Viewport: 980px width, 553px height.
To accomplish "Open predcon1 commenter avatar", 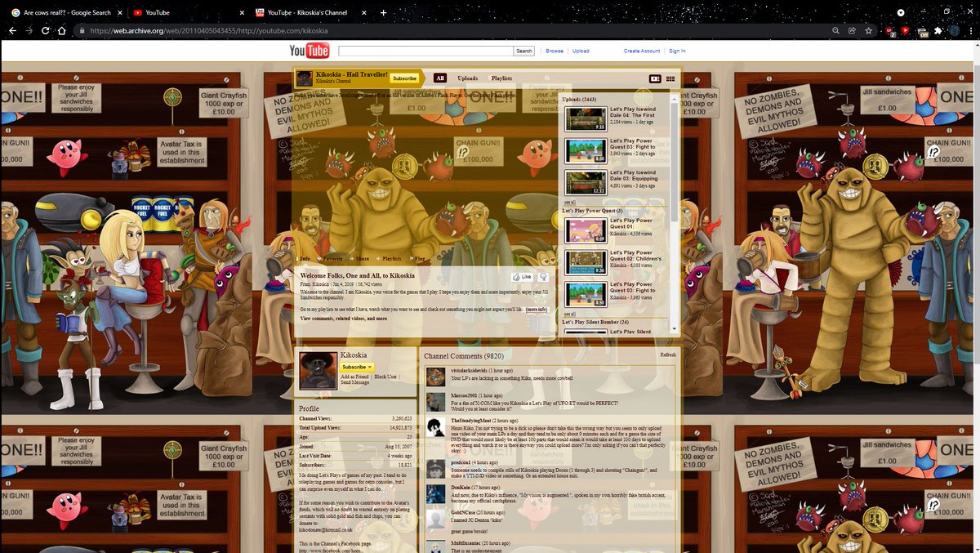I will [x=435, y=468].
